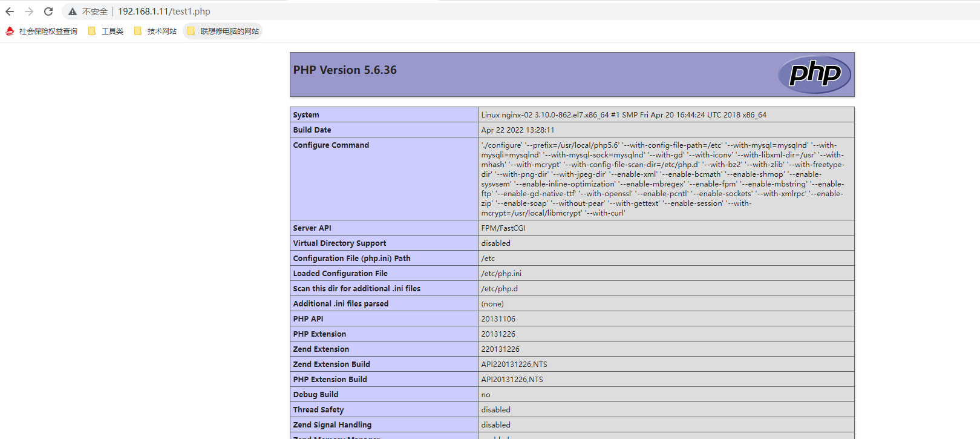Click Loaded Configuration File label

[x=340, y=274]
